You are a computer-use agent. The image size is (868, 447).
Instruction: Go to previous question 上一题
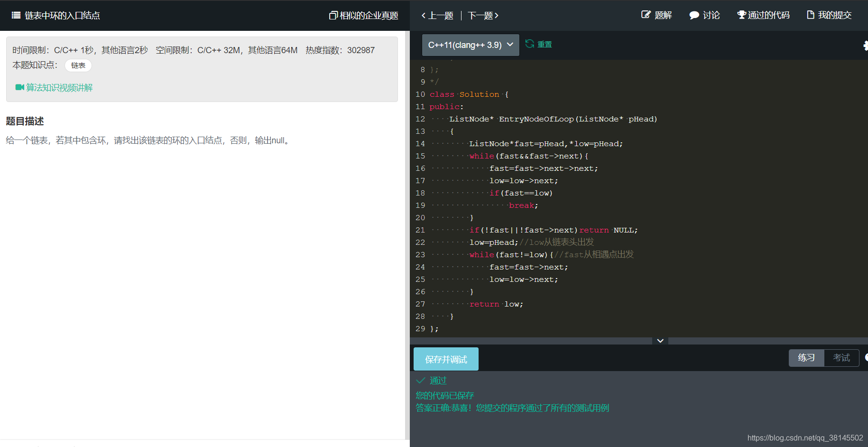click(437, 16)
